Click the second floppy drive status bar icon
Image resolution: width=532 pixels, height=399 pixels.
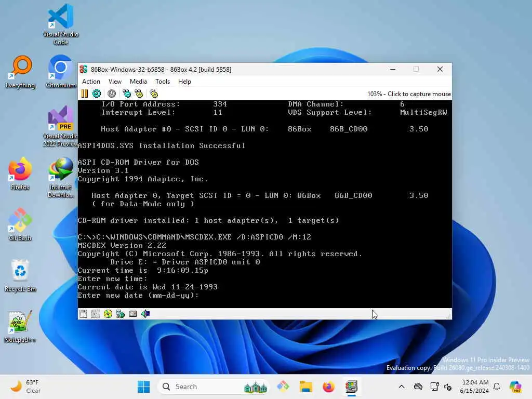click(x=96, y=314)
